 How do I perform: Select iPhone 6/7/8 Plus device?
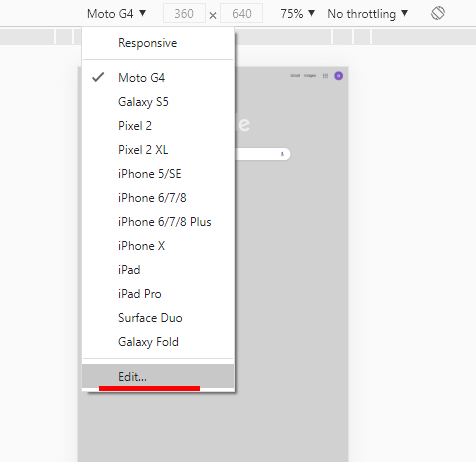tap(158, 222)
